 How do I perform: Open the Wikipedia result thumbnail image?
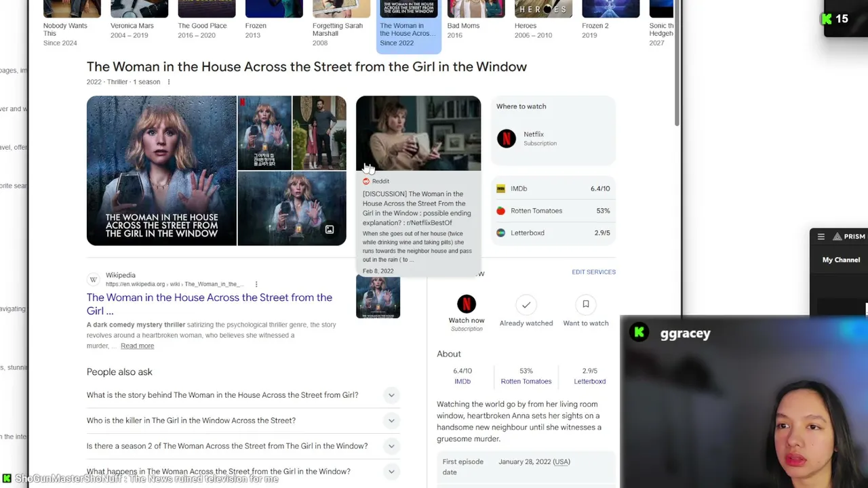pos(378,297)
